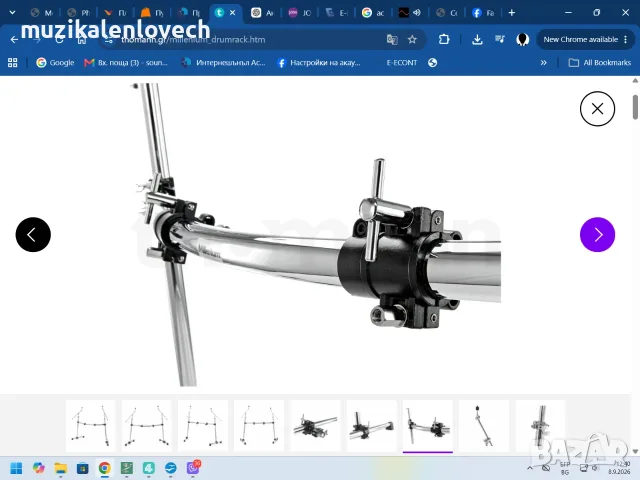The height and width of the screenshot is (480, 640).
Task: Go to the next product image
Action: pos(597,235)
